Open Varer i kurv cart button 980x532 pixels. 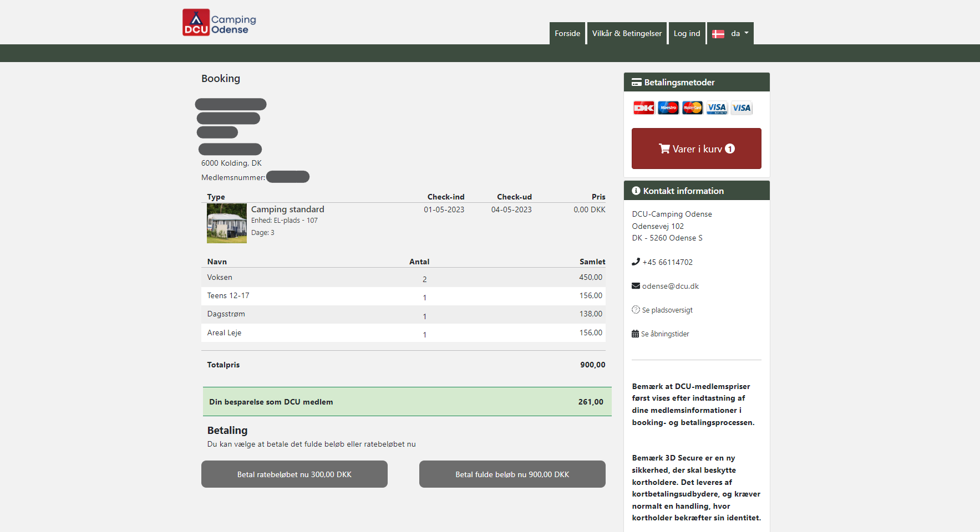point(696,149)
